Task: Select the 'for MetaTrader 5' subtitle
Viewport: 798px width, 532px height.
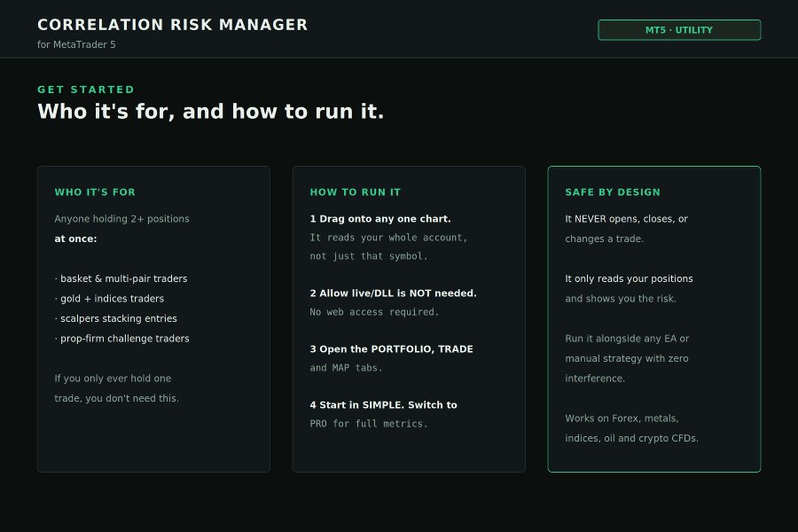Action: (x=76, y=45)
